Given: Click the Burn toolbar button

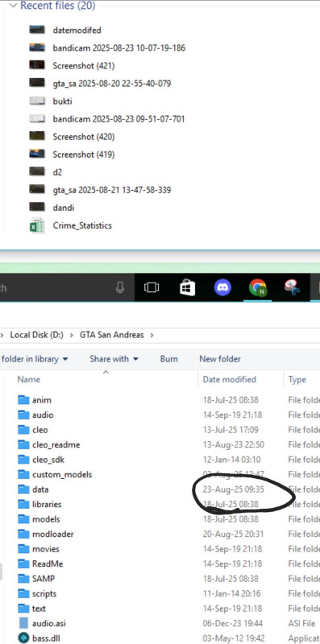Looking at the screenshot, I should tap(169, 359).
